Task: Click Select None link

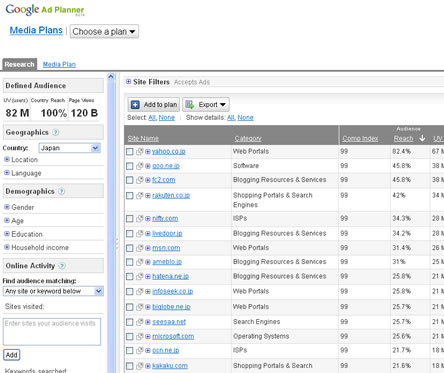Action: coord(167,118)
